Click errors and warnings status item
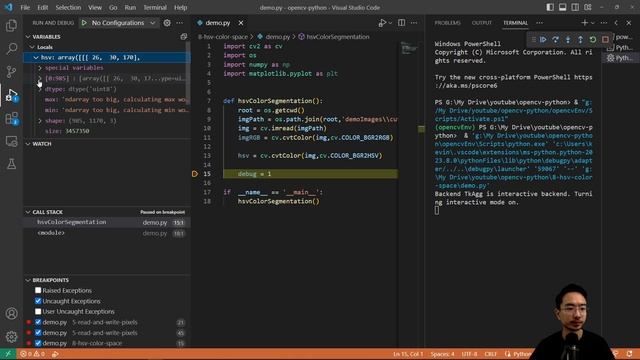 point(33,354)
